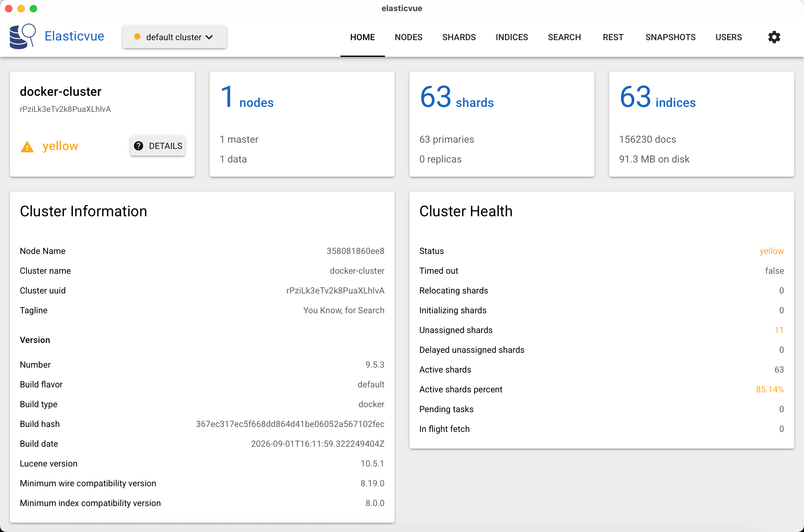Image resolution: width=804 pixels, height=532 pixels.
Task: Select the Build date timestamp value
Action: (x=318, y=444)
